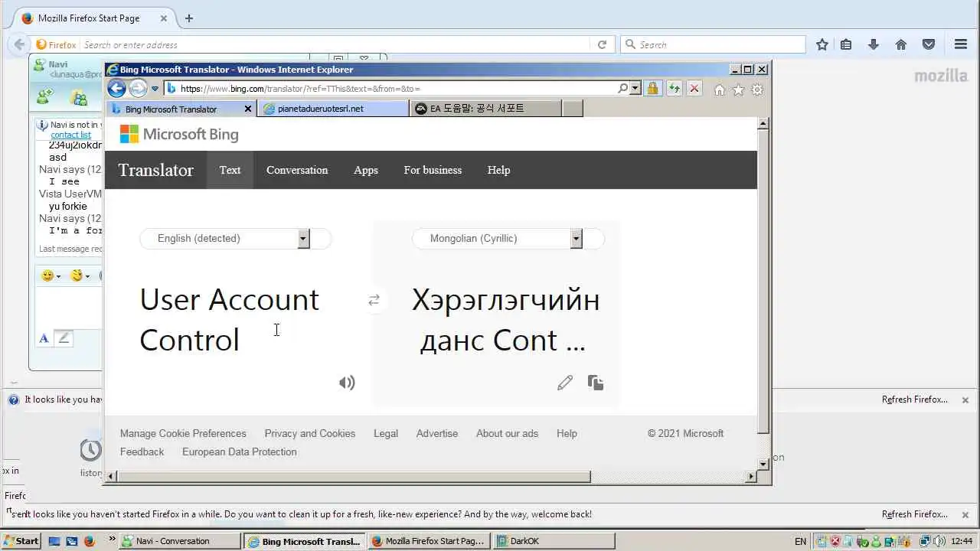Open the IE Home icon
This screenshot has height=551, width=980.
[720, 90]
